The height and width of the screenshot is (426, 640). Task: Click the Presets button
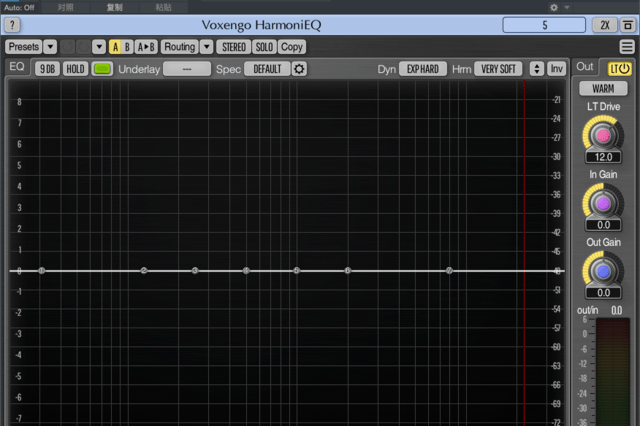tap(24, 47)
